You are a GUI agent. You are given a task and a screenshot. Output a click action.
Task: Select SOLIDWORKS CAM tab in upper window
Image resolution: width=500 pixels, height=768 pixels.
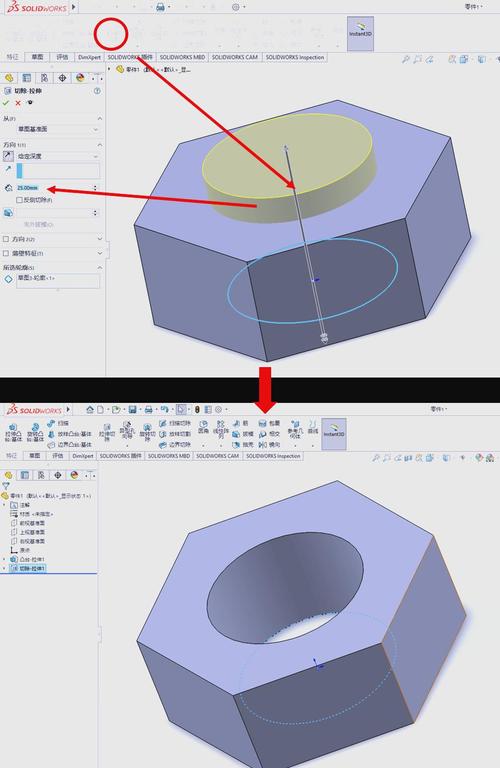coord(235,57)
